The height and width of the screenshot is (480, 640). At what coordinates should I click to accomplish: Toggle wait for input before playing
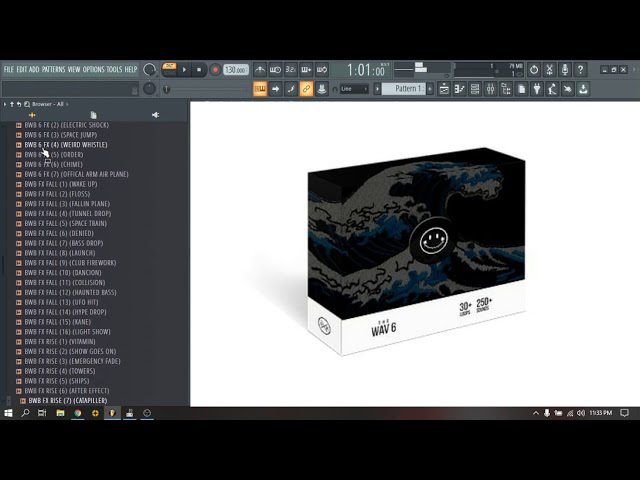coord(275,70)
